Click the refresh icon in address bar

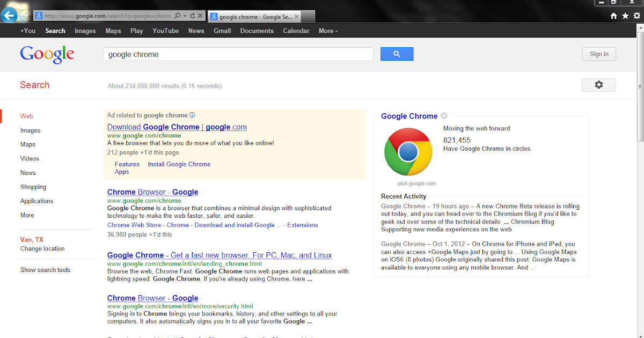pyautogui.click(x=193, y=16)
